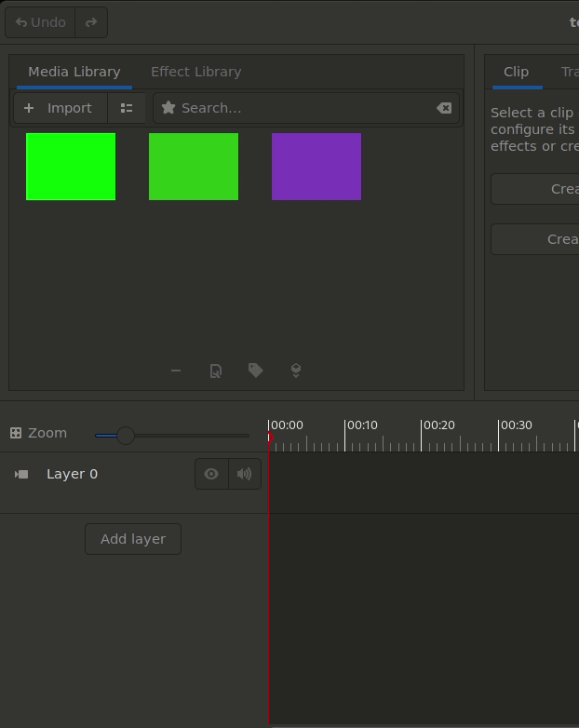Select the purple clip thumbnail
The image size is (579, 728).
pos(316,167)
